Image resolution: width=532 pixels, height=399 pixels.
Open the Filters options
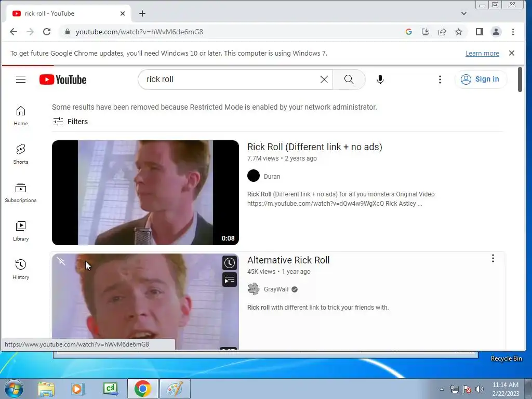[70, 122]
